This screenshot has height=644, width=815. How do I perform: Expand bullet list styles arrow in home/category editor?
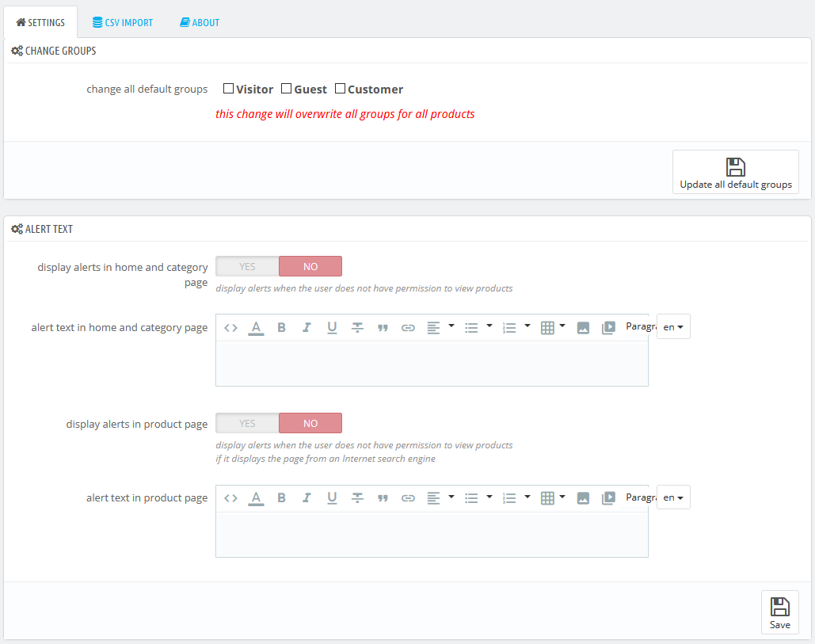pos(489,326)
